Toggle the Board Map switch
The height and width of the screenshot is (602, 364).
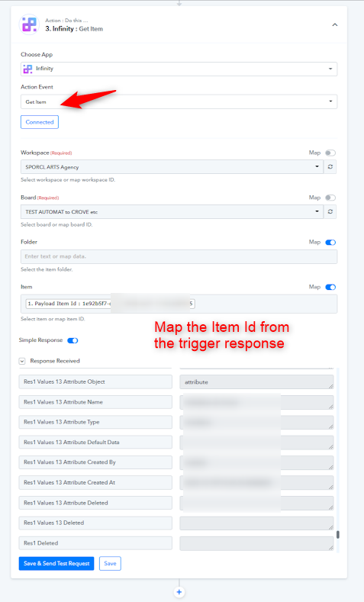coord(330,198)
